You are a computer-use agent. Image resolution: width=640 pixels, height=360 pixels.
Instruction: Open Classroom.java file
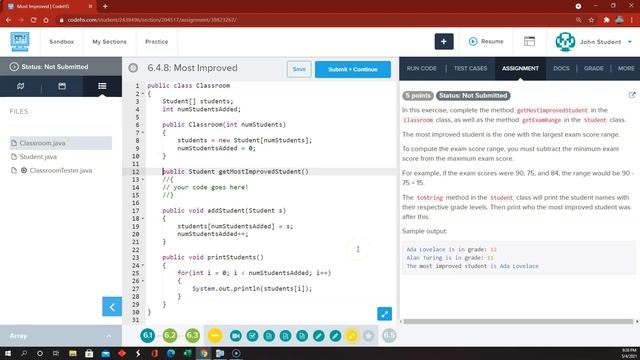pyautogui.click(x=60, y=143)
